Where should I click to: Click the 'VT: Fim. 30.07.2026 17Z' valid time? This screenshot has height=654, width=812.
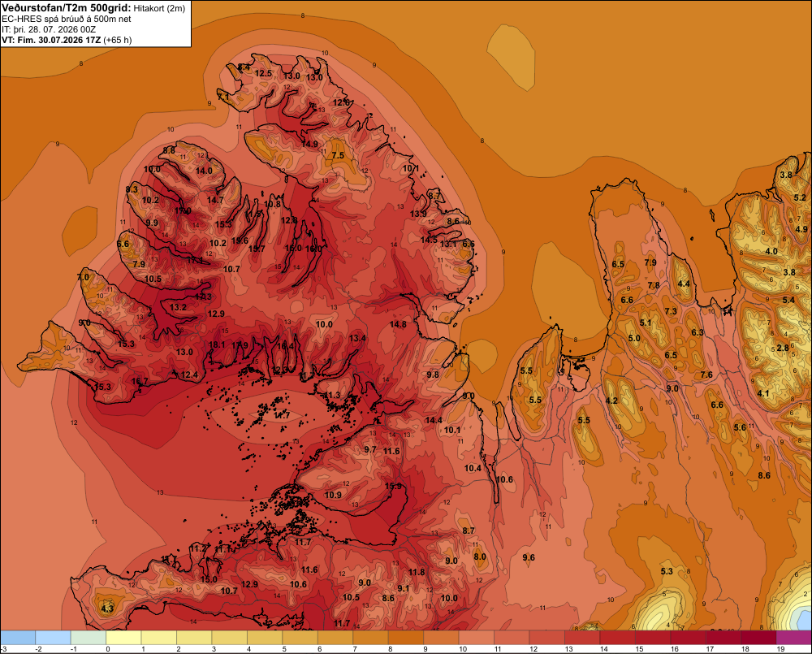pos(51,40)
